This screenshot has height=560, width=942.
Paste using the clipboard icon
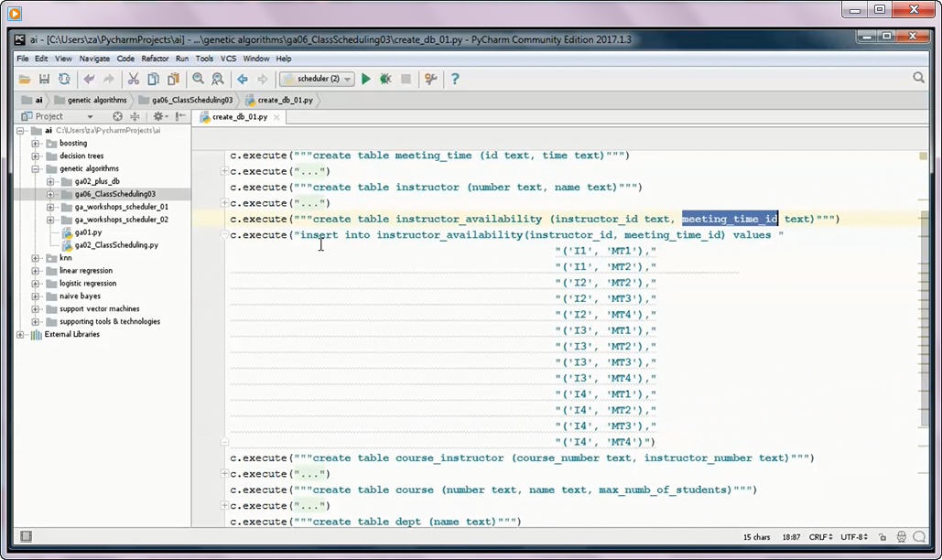pos(174,79)
